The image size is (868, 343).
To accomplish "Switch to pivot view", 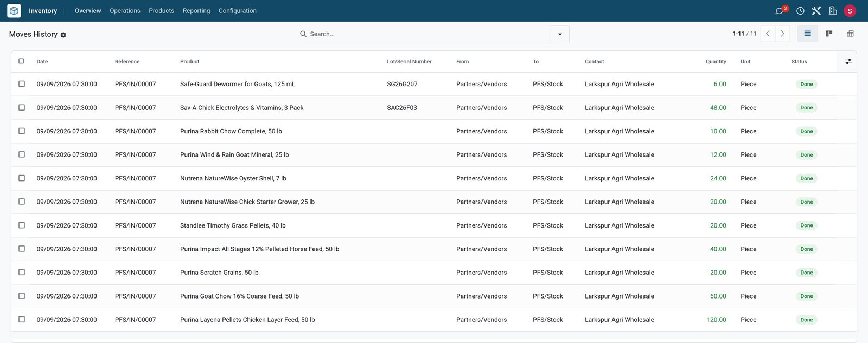I will coord(850,34).
